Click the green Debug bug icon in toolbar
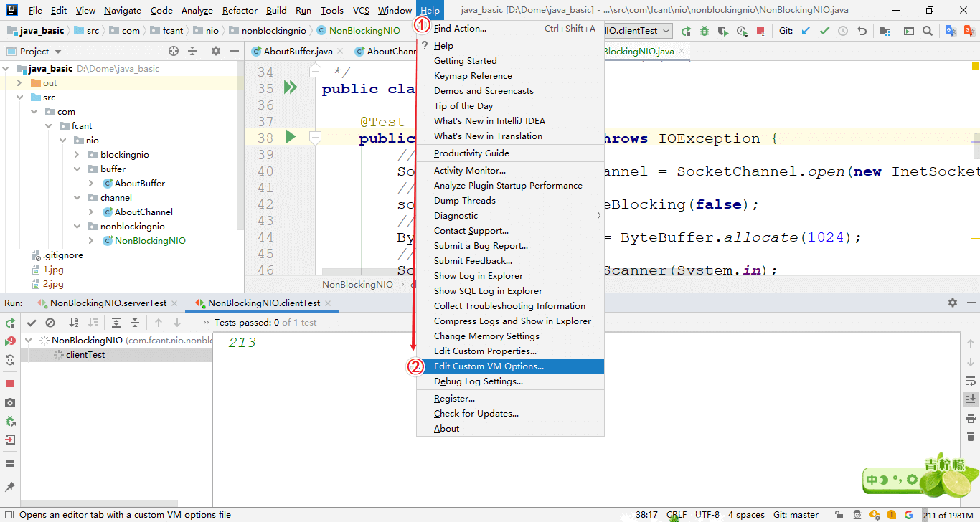This screenshot has height=522, width=980. pos(705,31)
